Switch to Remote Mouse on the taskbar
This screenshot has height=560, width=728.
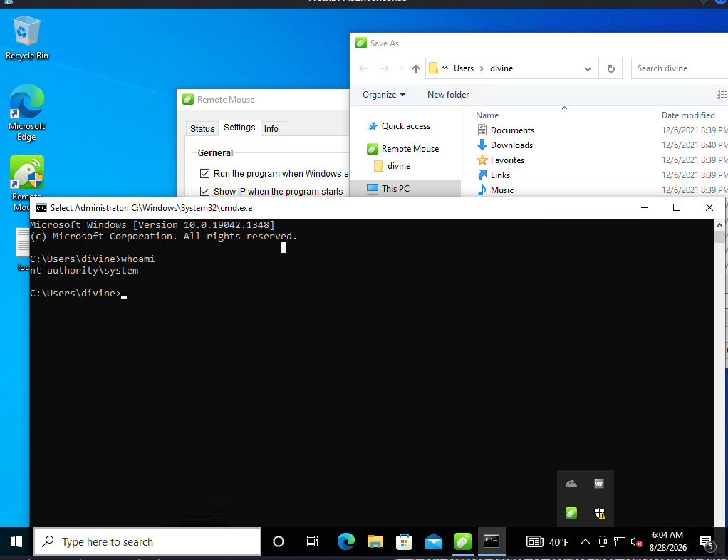pyautogui.click(x=463, y=542)
